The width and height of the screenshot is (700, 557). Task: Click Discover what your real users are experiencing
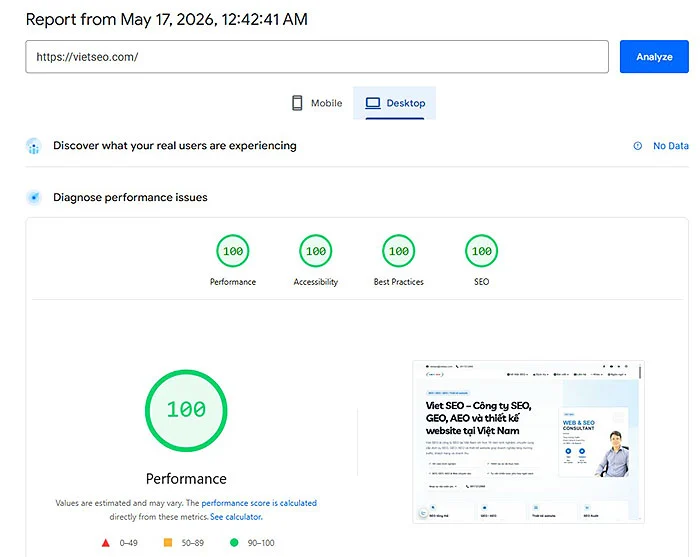[x=175, y=145]
